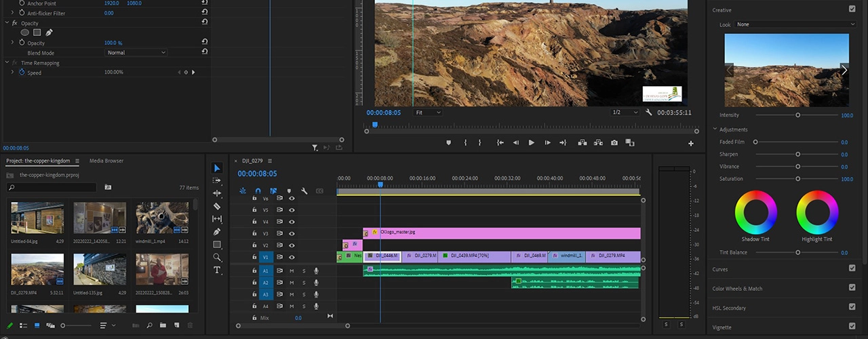Screen dimensions: 868x339
Task: Click Mark In in Program Monitor
Action: (465, 142)
